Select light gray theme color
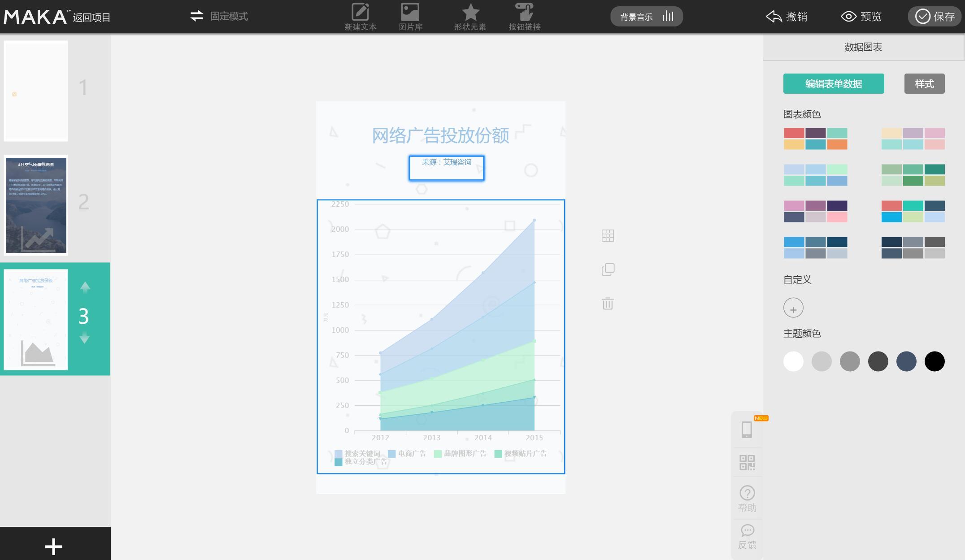 pos(822,361)
